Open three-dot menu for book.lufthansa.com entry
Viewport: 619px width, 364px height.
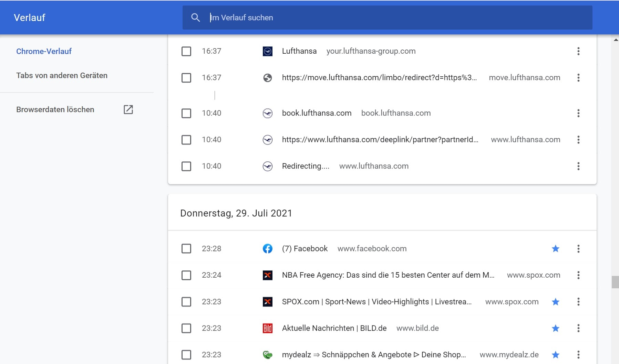coord(578,113)
